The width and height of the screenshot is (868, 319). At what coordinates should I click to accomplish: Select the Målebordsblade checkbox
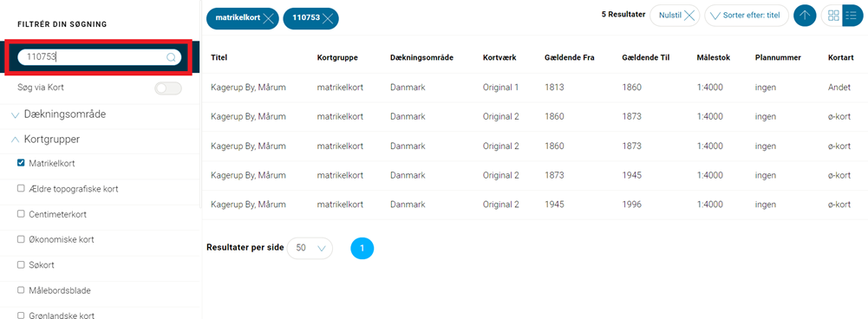tap(21, 290)
